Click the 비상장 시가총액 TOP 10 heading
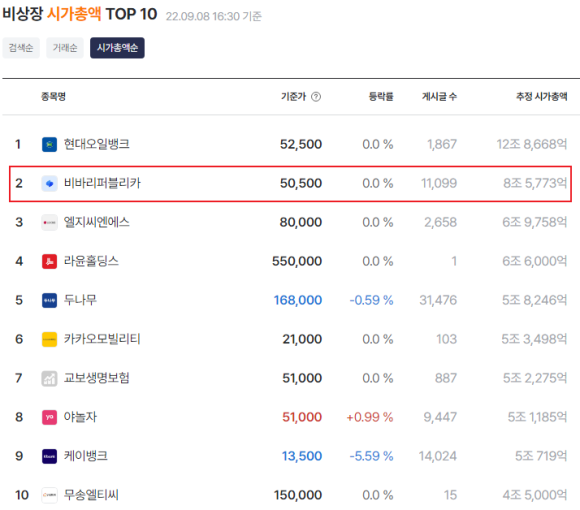580x510 pixels. [80, 14]
